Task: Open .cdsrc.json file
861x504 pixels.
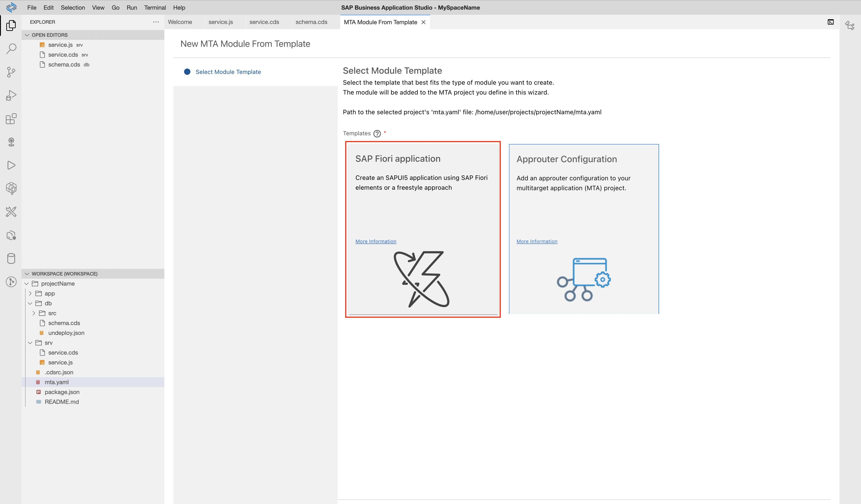Action: 93,372
